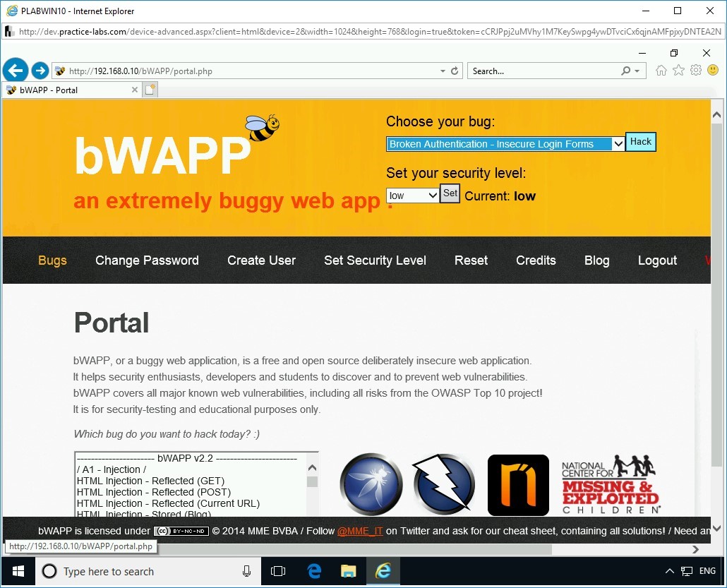
Task: Refresh the page via address bar icon
Action: coord(454,71)
